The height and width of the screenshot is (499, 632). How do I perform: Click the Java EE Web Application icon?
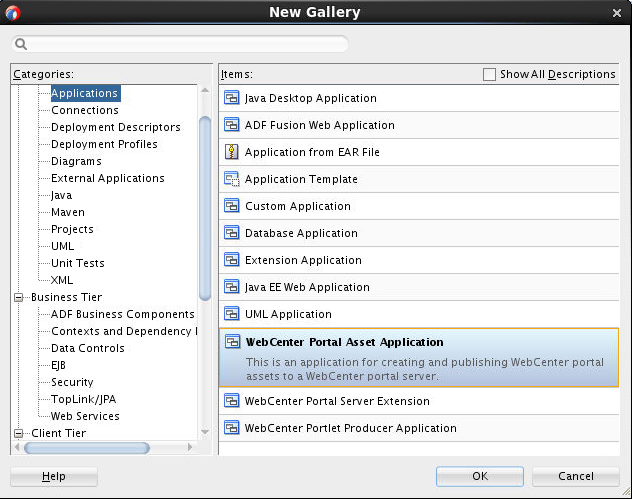click(232, 287)
